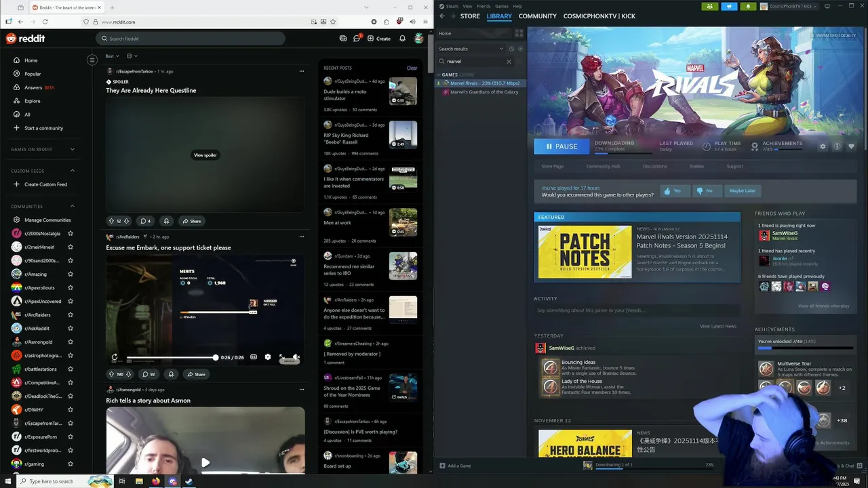Collapse Communities section in sidebar
Screen dimensions: 868x488
click(x=73, y=206)
